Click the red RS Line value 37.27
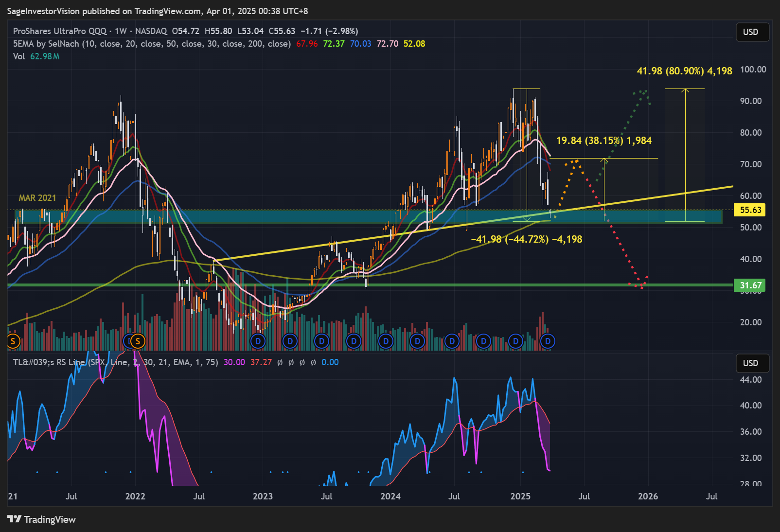 coord(261,362)
